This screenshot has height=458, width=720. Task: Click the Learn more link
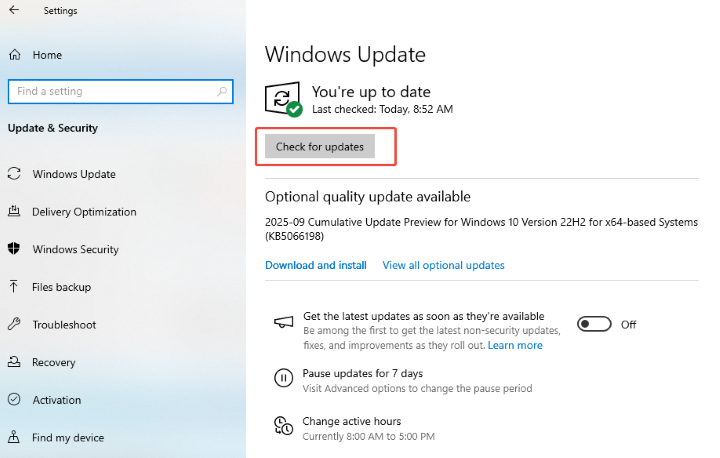pos(515,345)
